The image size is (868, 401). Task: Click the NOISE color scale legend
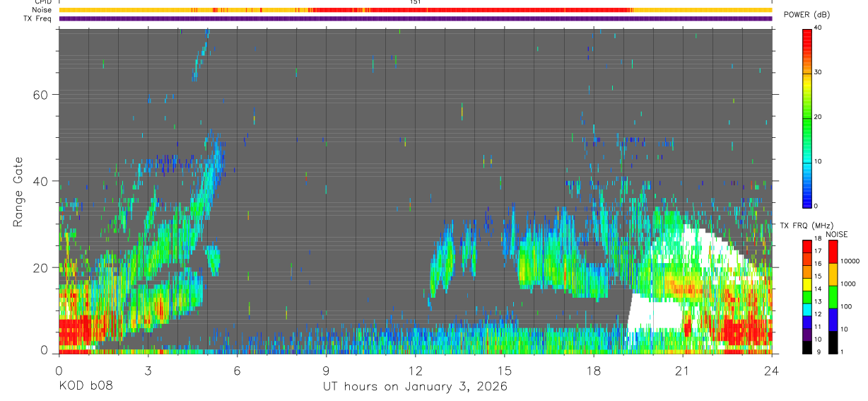click(833, 296)
